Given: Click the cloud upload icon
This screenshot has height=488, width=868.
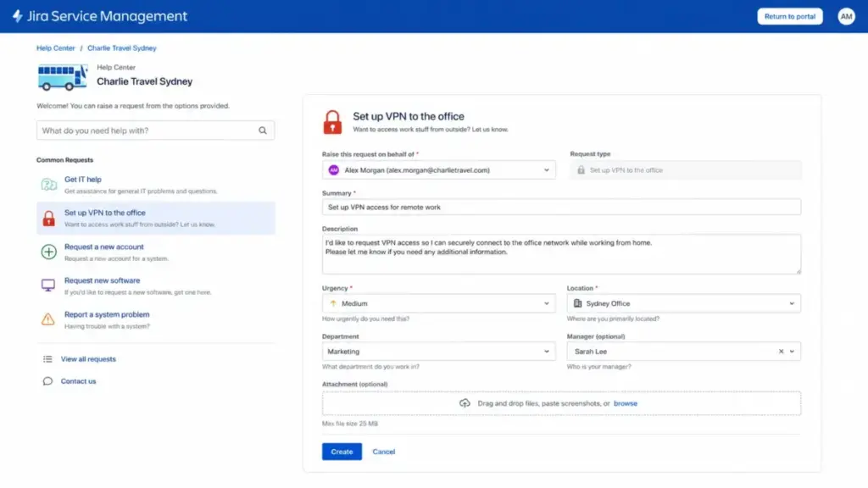Looking at the screenshot, I should click(x=465, y=403).
